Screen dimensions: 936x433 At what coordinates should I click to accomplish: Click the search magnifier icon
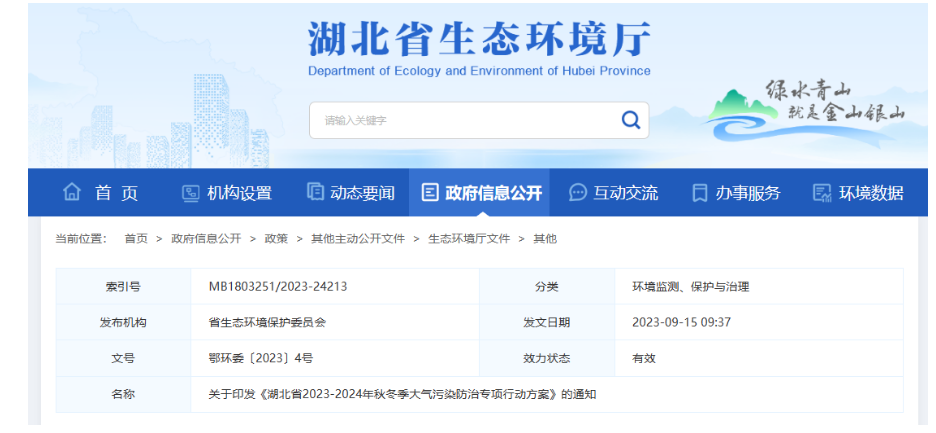coord(630,120)
